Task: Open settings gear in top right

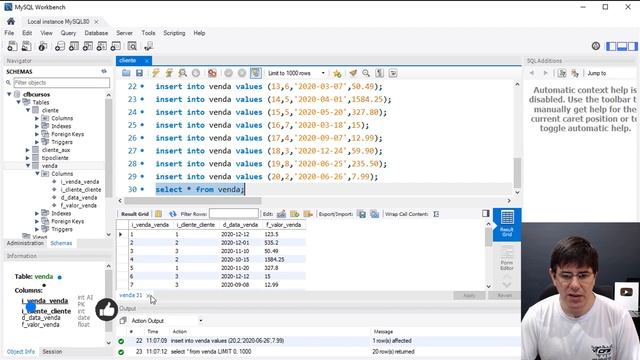Action: [596, 46]
